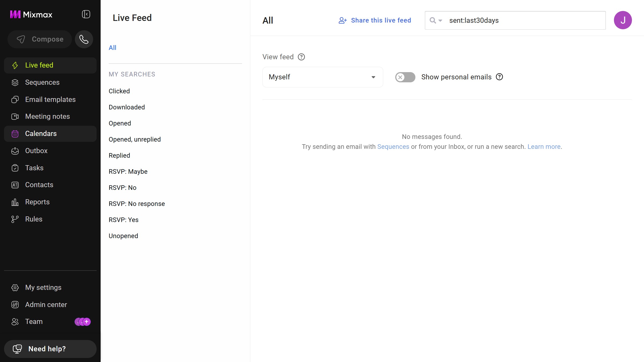Select RSVP: Maybe search
Screen dimensions: 644x362
pyautogui.click(x=128, y=172)
